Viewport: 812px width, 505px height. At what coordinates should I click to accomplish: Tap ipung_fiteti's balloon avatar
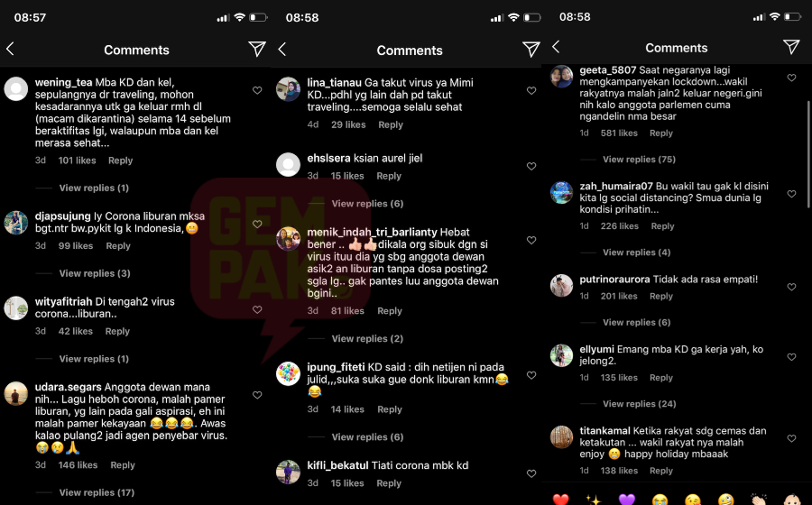(288, 373)
